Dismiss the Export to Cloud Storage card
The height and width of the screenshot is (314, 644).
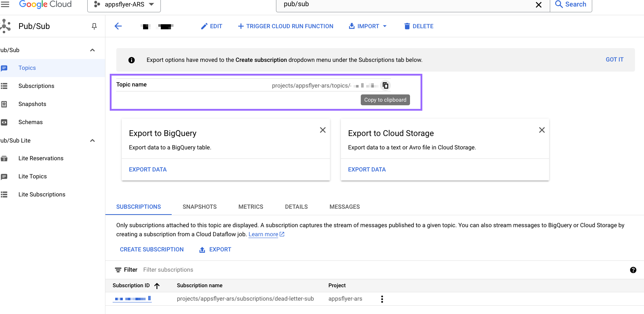tap(541, 130)
